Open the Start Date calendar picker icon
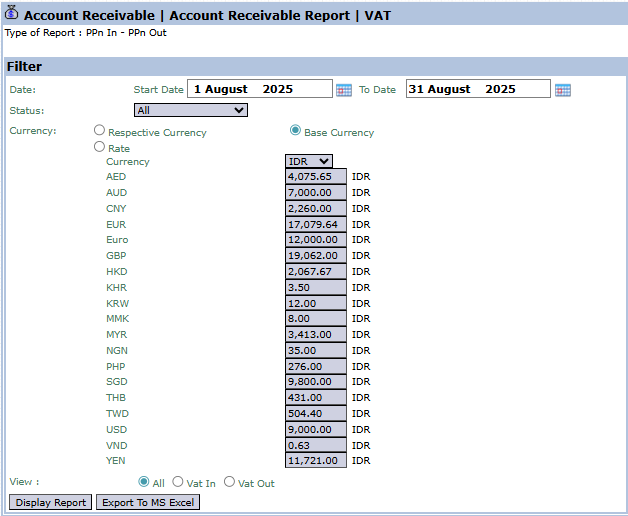The width and height of the screenshot is (628, 516). tap(344, 90)
